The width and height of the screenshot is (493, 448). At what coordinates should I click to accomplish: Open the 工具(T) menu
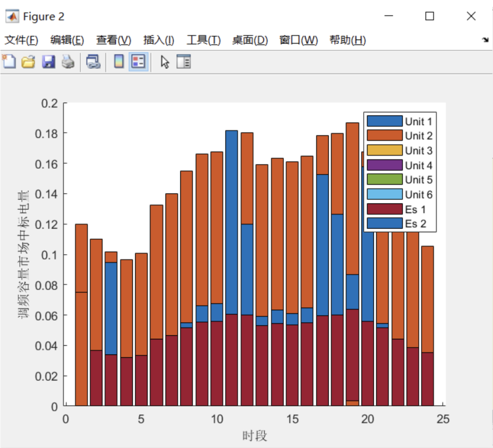(204, 40)
